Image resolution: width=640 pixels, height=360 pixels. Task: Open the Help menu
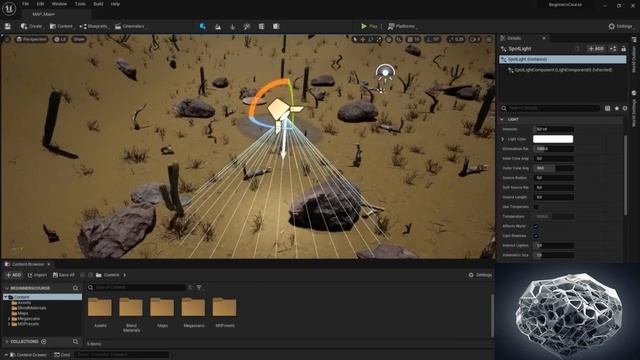[x=115, y=4]
